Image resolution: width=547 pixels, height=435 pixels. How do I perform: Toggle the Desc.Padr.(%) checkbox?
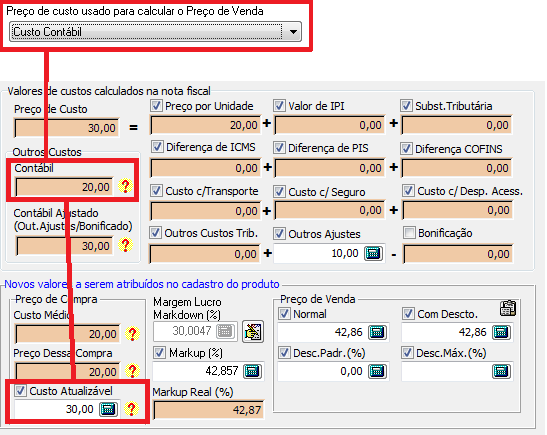284,353
